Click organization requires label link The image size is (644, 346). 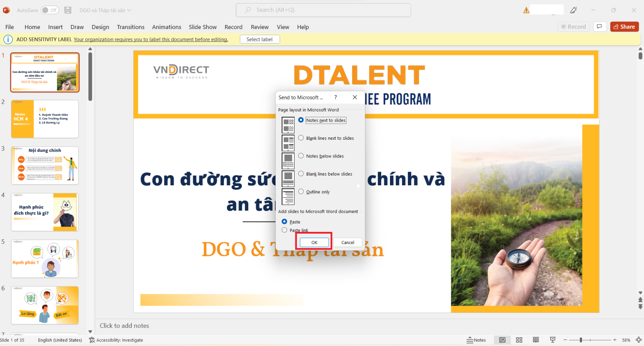point(151,39)
